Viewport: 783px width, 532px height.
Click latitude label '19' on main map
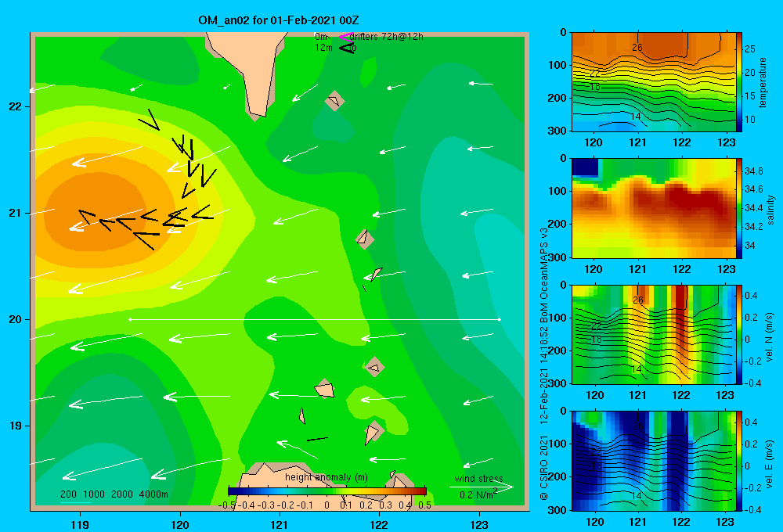coord(15,426)
